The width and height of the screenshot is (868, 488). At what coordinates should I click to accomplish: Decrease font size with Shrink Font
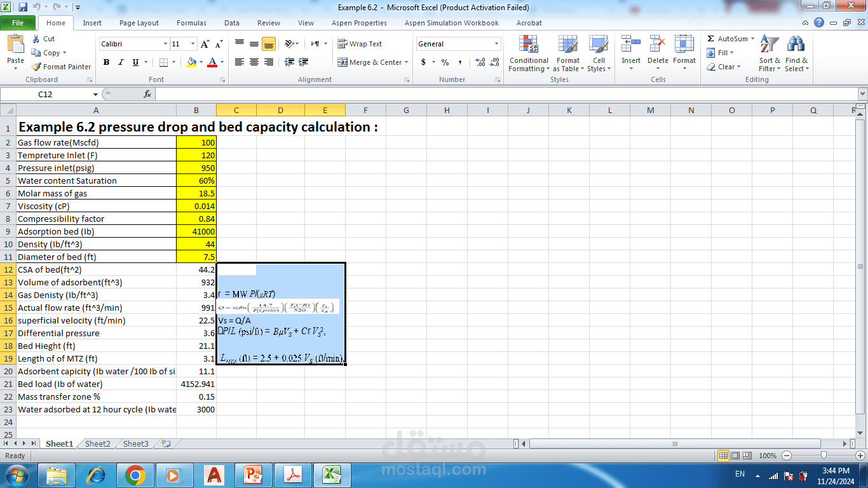(219, 44)
